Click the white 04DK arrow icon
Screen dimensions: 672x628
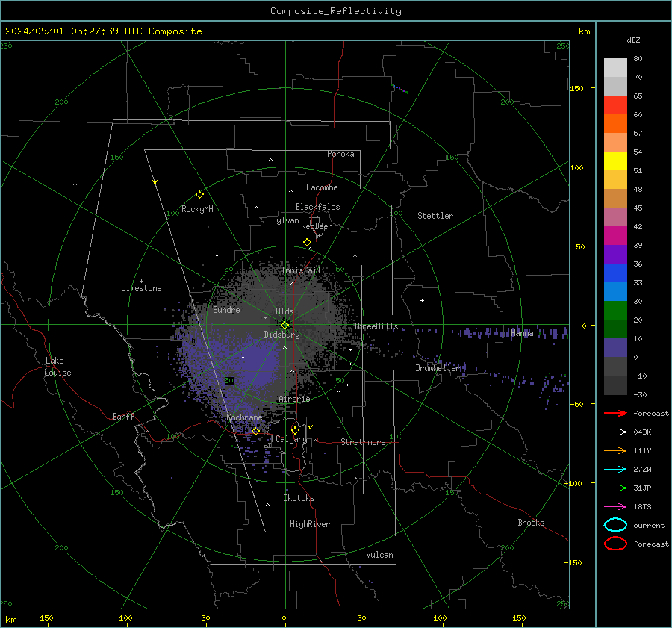[615, 432]
